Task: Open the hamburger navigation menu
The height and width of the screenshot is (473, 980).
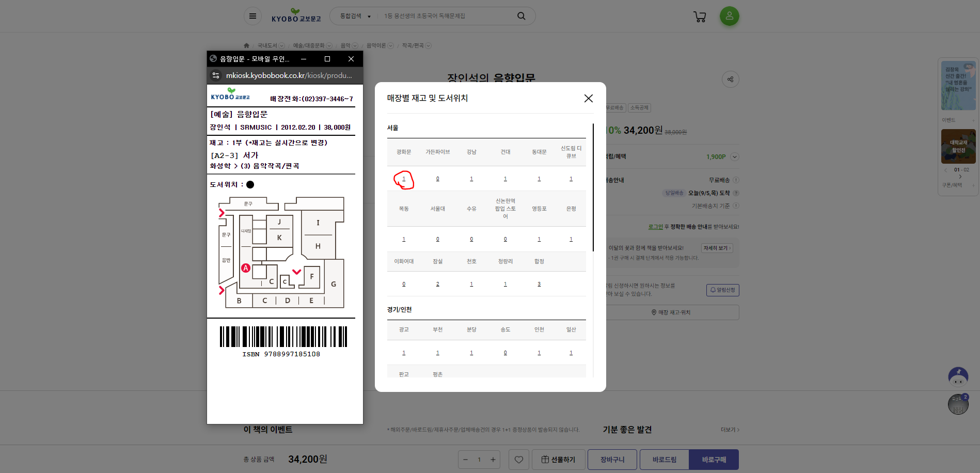Action: coord(252,15)
